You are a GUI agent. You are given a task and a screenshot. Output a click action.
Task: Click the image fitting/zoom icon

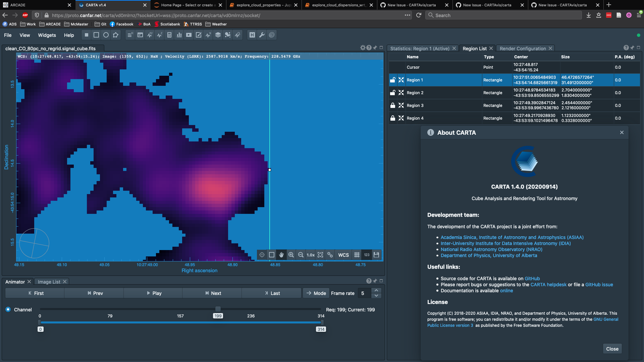tap(321, 255)
